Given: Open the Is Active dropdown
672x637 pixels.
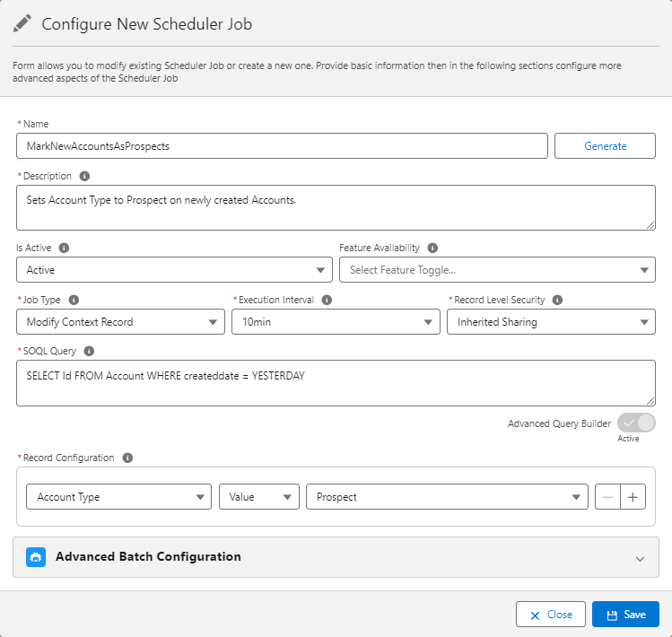Looking at the screenshot, I should (174, 270).
